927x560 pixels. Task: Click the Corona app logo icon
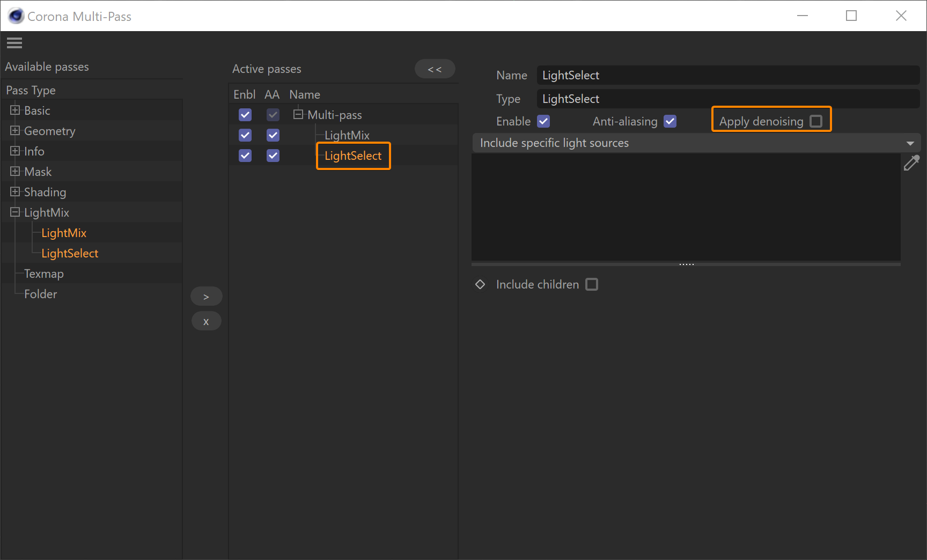(x=16, y=16)
